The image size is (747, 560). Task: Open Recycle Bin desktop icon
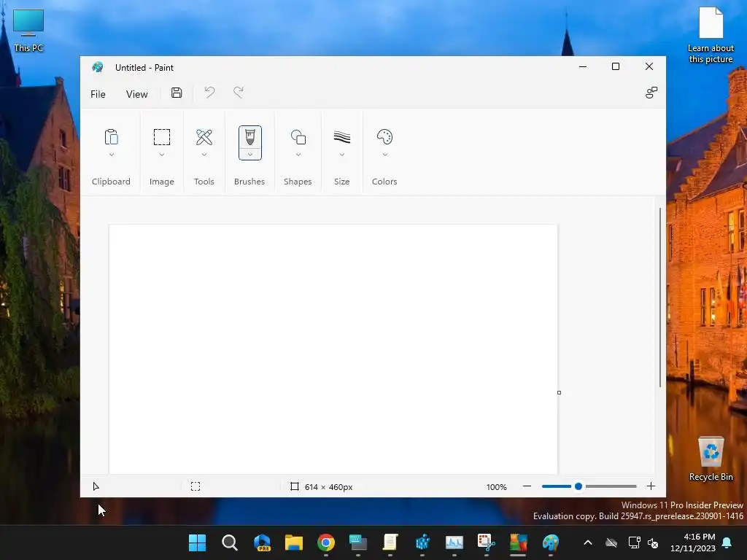[711, 459]
